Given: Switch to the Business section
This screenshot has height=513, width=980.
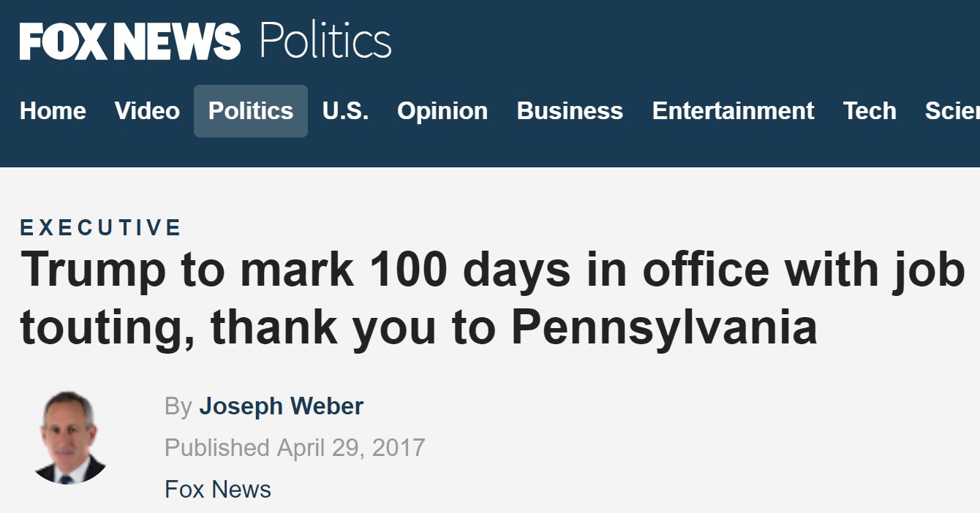Looking at the screenshot, I should [570, 111].
